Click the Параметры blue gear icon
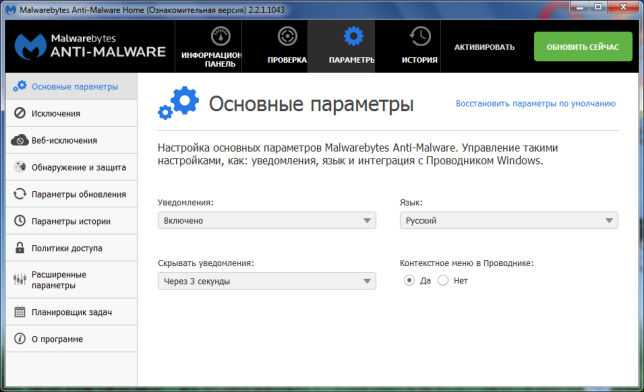Screen dimensions: 644x392 (x=353, y=36)
